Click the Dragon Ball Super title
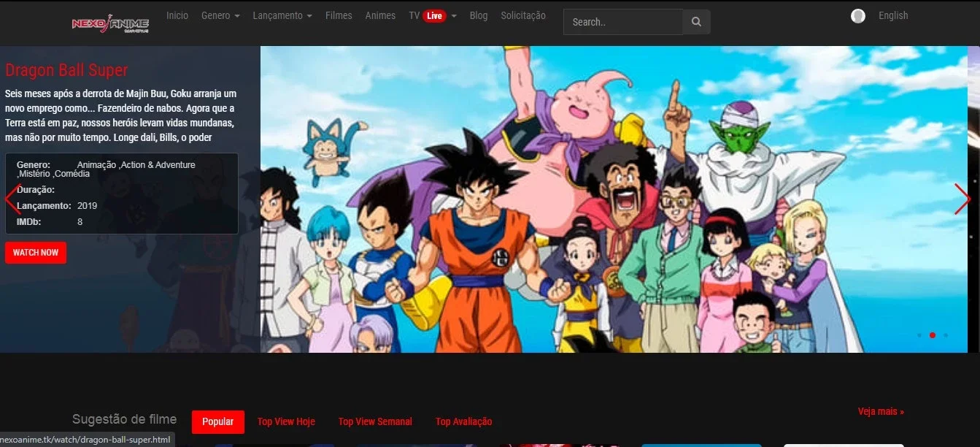 [66, 70]
